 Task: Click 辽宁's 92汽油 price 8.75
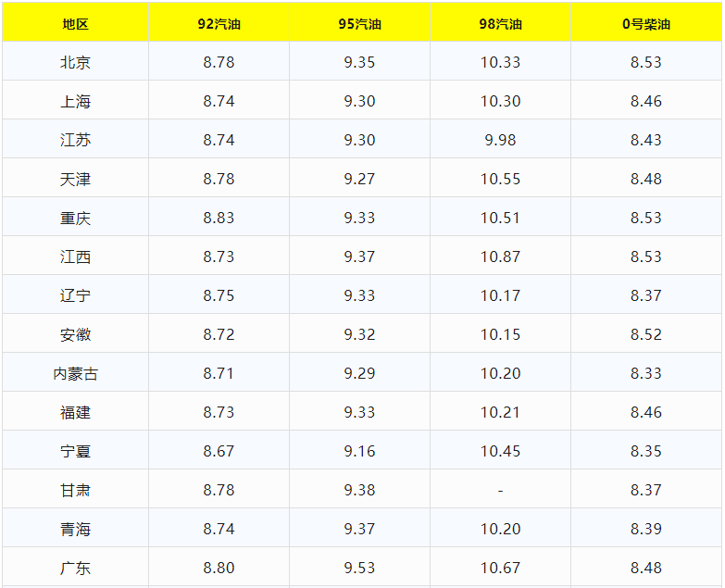pos(219,295)
